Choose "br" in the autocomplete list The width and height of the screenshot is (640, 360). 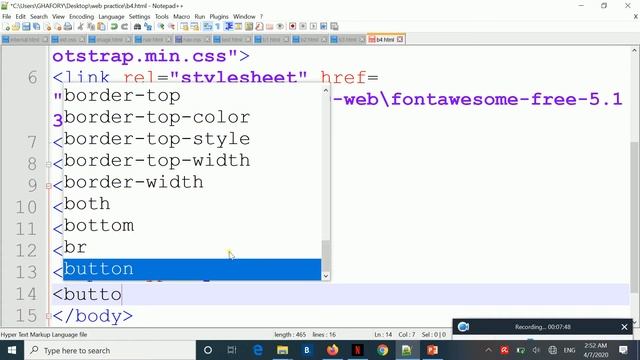(192, 247)
